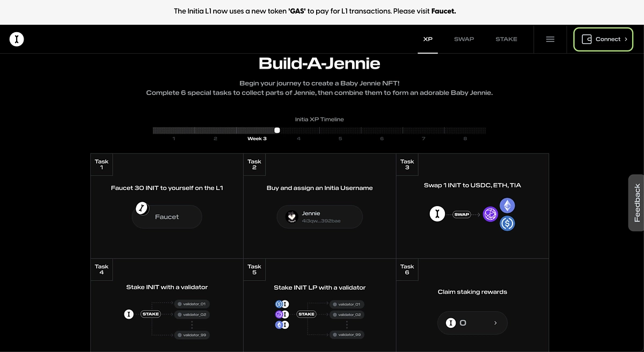
Task: Click the USDC token icon in Task 3
Action: tap(507, 223)
